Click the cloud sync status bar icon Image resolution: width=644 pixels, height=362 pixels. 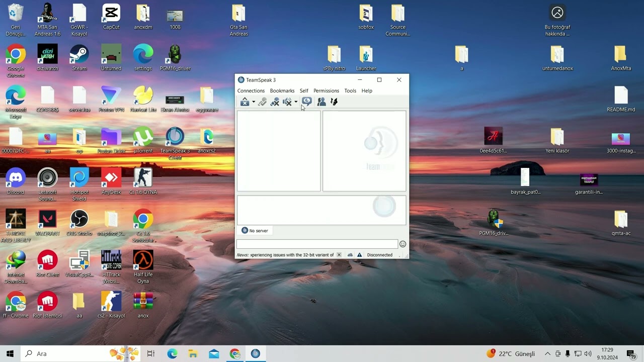350,255
